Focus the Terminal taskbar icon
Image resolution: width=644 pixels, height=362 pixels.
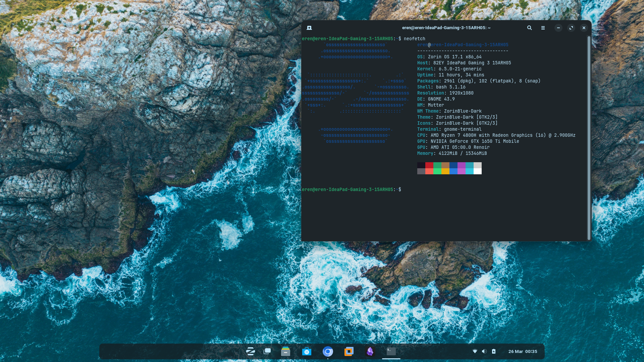(391, 351)
